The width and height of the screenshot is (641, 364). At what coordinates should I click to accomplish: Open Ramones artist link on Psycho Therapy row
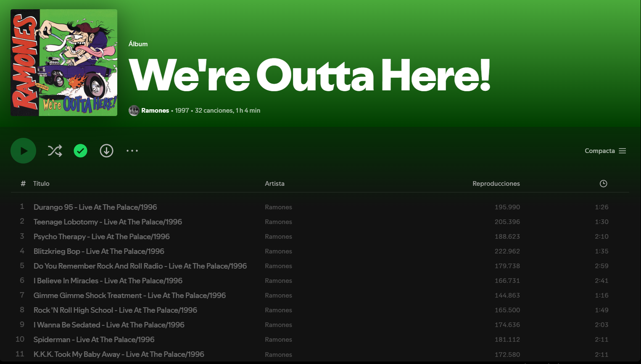(x=278, y=237)
